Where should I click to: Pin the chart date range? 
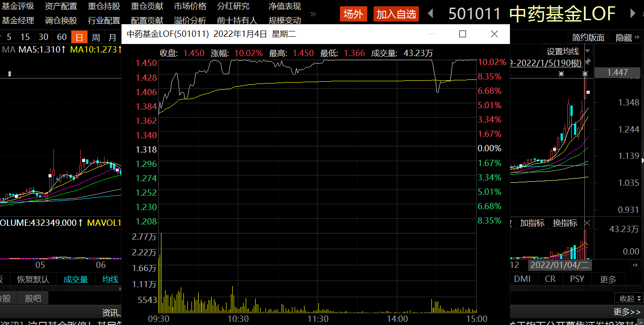pos(588,62)
